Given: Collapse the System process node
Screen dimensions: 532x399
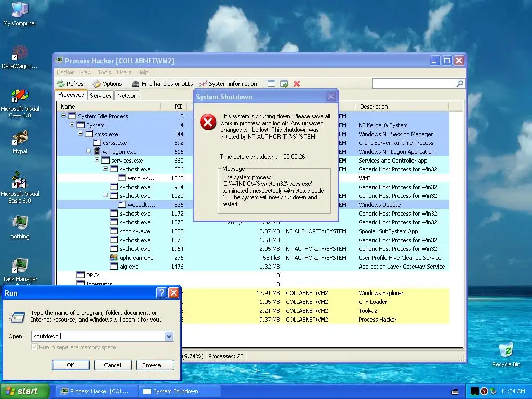Looking at the screenshot, I should [x=72, y=125].
